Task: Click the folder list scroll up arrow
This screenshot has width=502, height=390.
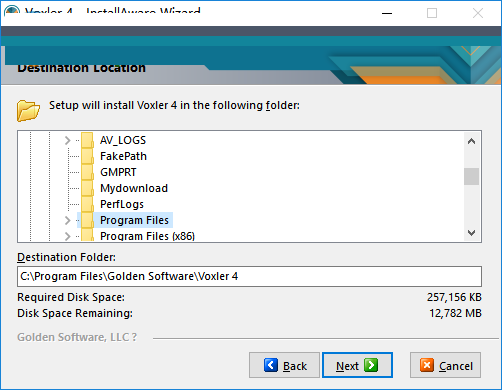Action: (x=471, y=141)
